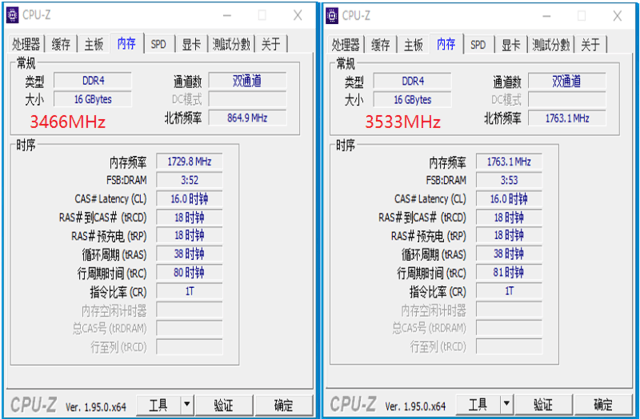Viewport: 640px width, 419px height.
Task: Click 确定 button in right CPU-Z window
Action: 604,405
